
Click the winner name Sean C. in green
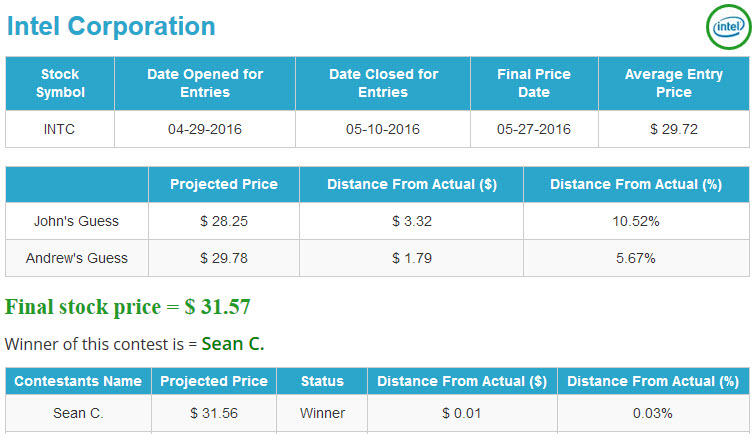[233, 344]
